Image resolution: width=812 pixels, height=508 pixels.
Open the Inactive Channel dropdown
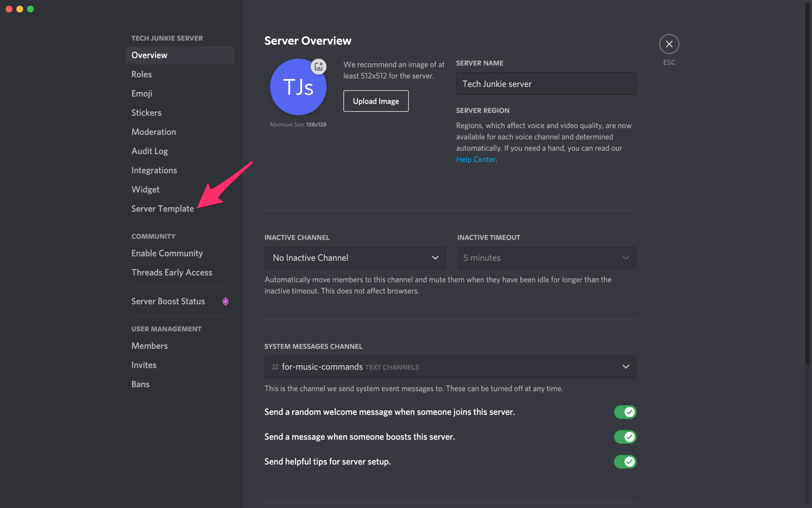(x=355, y=258)
